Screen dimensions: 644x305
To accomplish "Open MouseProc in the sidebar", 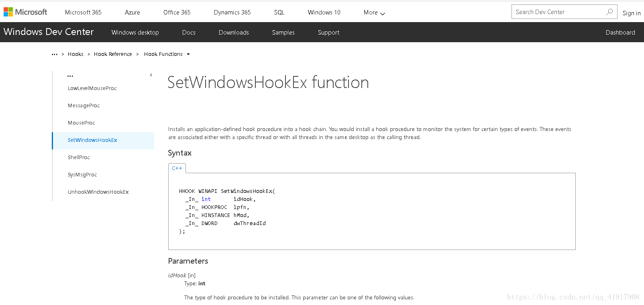I will click(x=82, y=123).
